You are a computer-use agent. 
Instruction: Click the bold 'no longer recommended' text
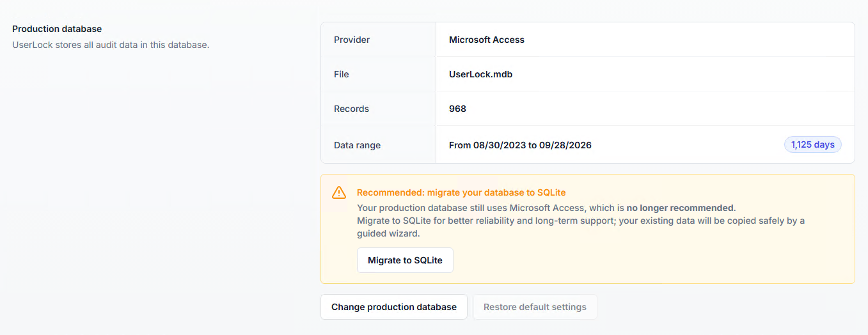tap(680, 208)
